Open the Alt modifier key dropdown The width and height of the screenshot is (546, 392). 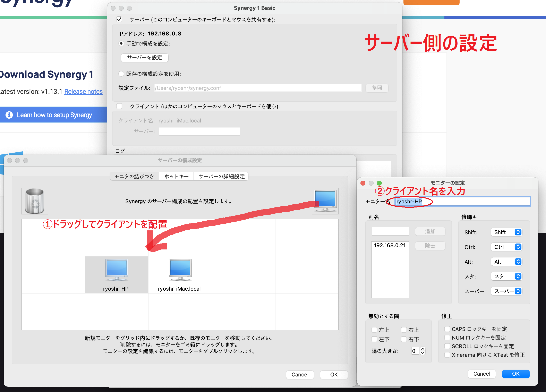tap(506, 262)
